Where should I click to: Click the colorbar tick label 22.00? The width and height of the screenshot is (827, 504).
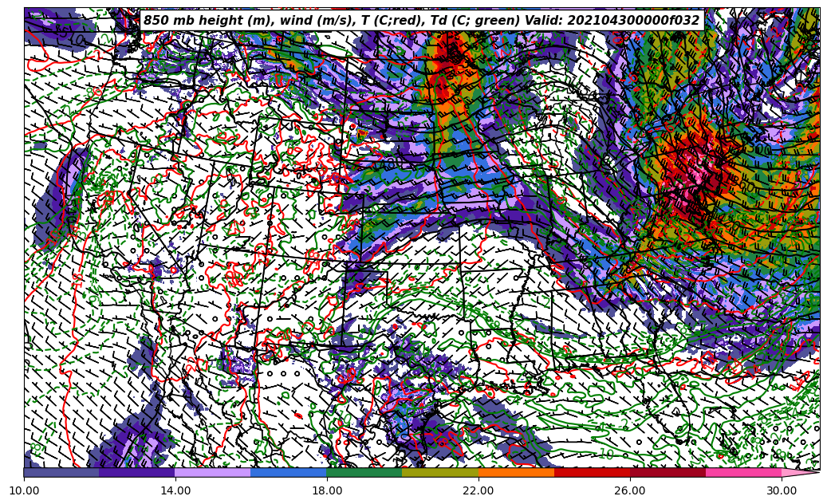click(478, 490)
